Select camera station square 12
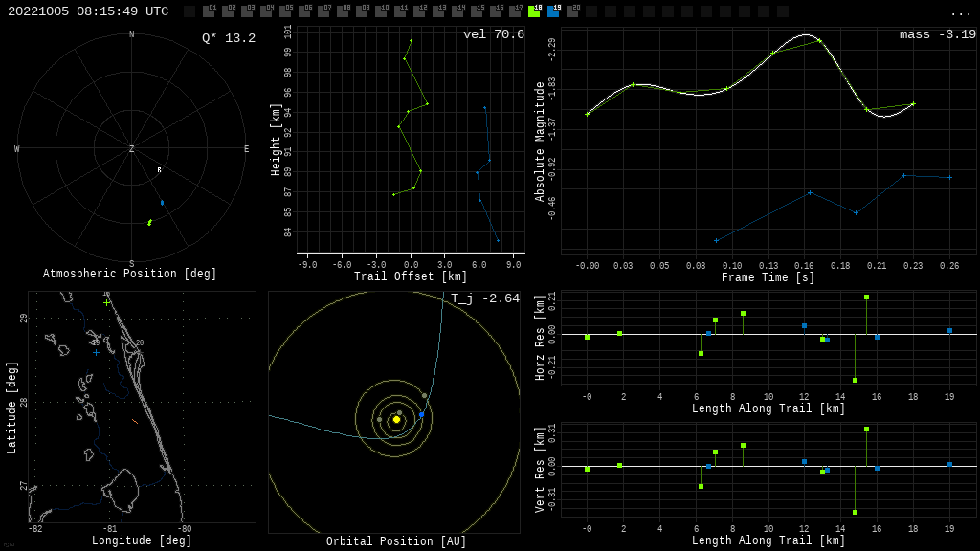Viewport: 980px width, 551px height. [419, 11]
